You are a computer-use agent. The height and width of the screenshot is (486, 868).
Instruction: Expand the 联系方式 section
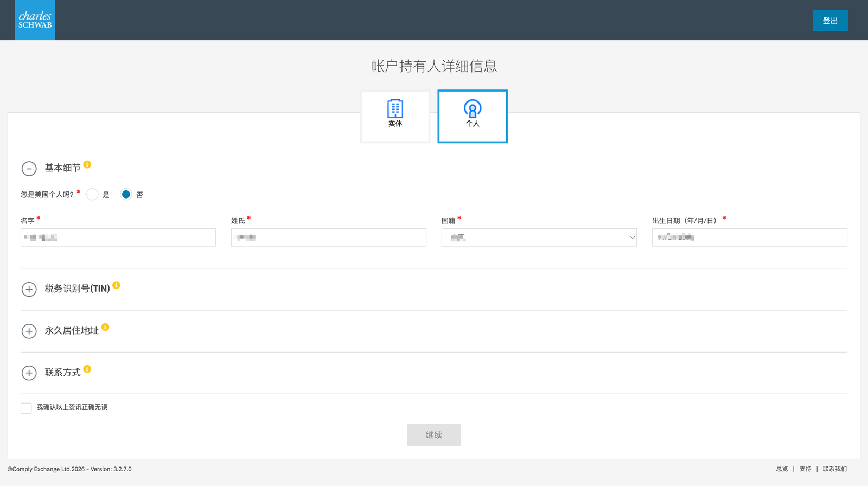click(x=29, y=373)
